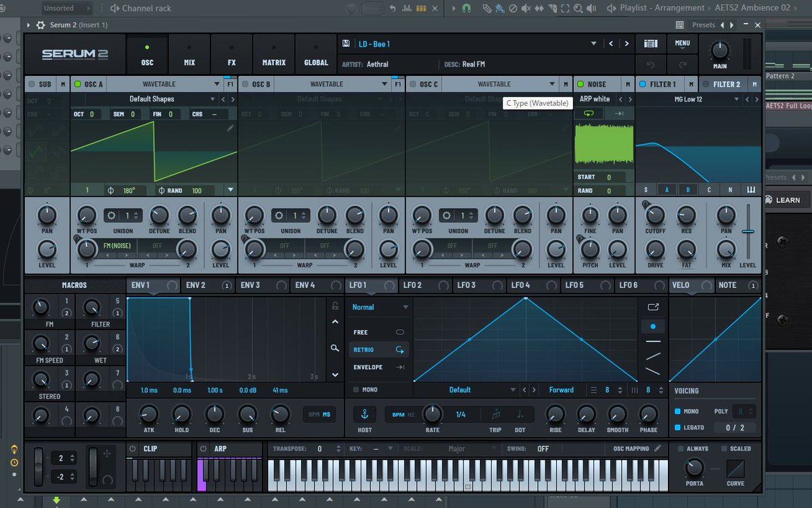Click the MAIN volume knob
812x508 pixels.
[720, 50]
